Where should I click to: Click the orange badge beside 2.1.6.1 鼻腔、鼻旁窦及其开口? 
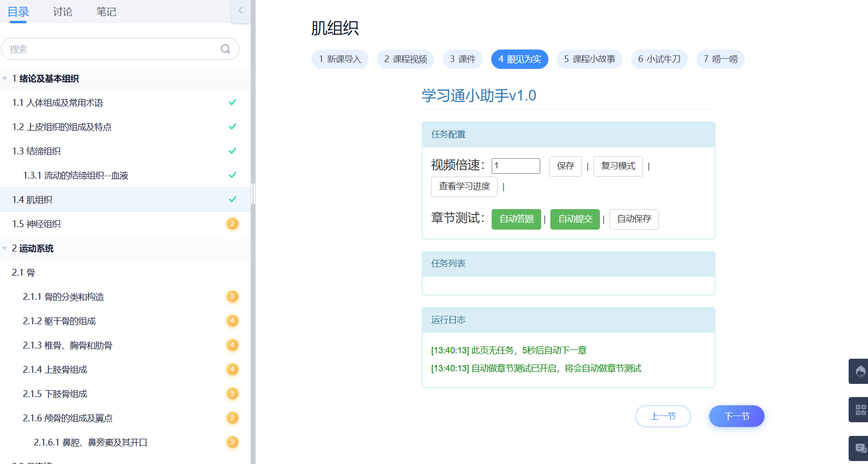click(x=232, y=442)
